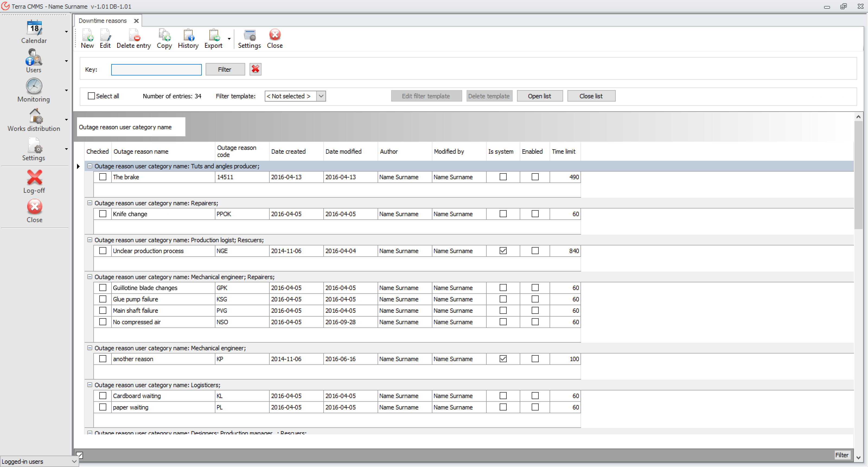Click the bottom-left filter checkmark icon
868x467 pixels.
coord(79,455)
